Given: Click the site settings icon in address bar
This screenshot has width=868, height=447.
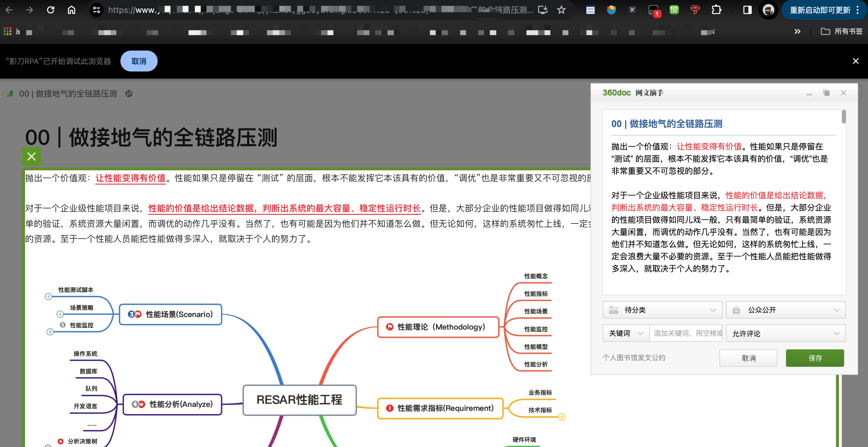Looking at the screenshot, I should (x=96, y=10).
